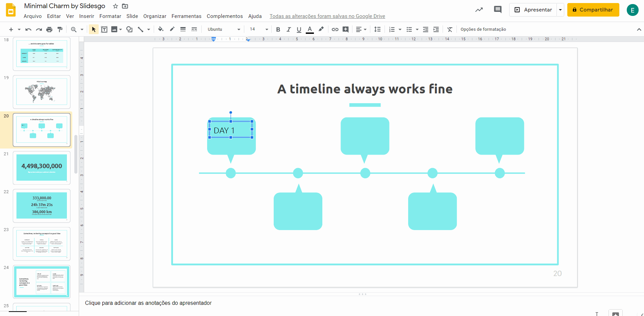
Task: Open the numbered list style dropdown arrow
Action: click(x=400, y=29)
